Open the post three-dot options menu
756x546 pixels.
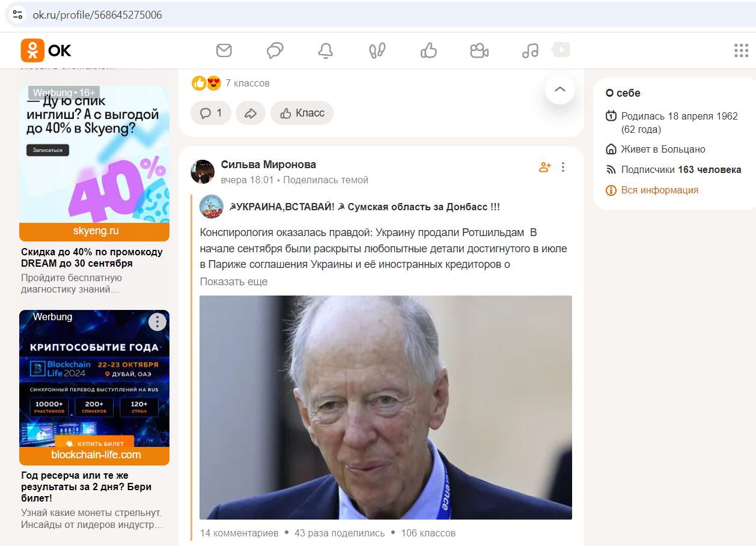click(563, 167)
